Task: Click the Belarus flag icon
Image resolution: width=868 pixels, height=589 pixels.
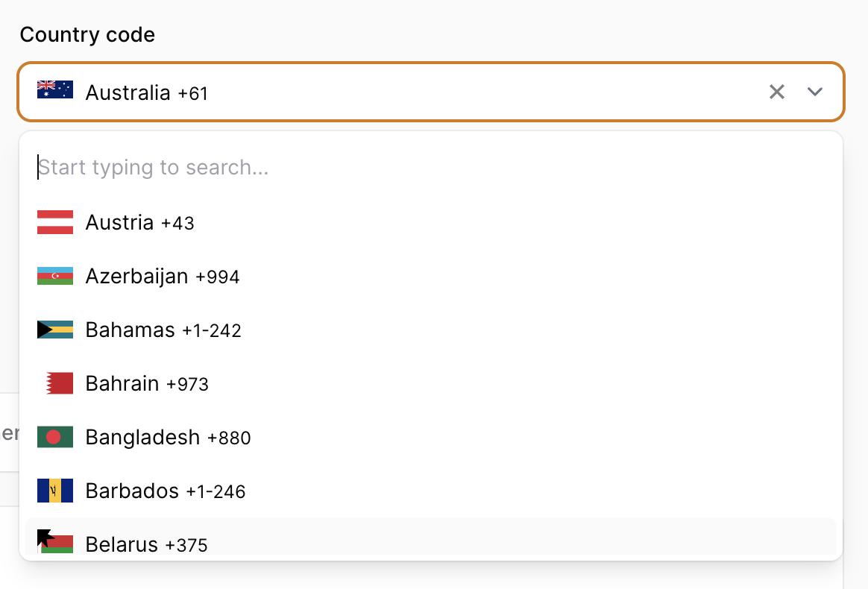Action: (54, 544)
